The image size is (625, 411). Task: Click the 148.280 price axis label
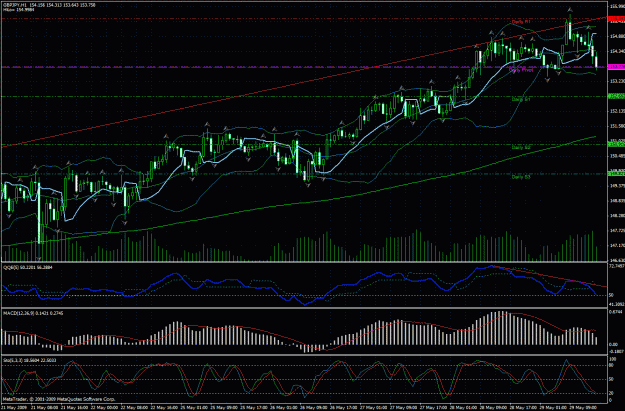tap(617, 216)
